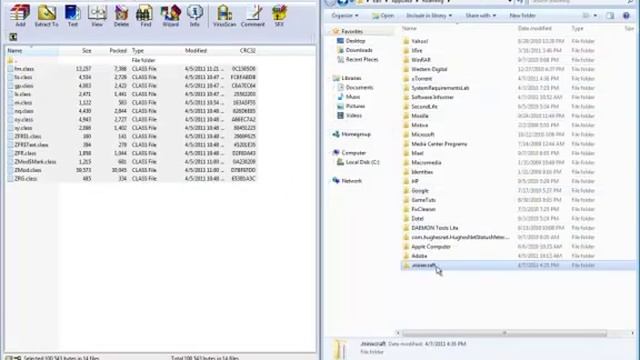Screen dimensions: 640x360
Task: Select Favorites in the navigation pane
Action: [348, 31]
